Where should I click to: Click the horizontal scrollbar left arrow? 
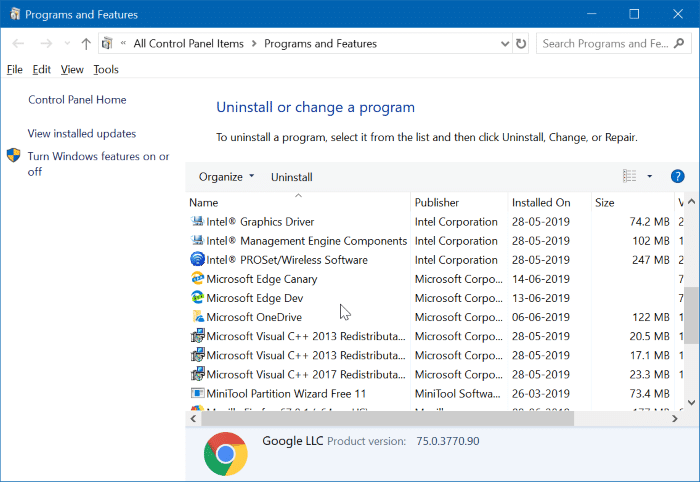click(193, 419)
